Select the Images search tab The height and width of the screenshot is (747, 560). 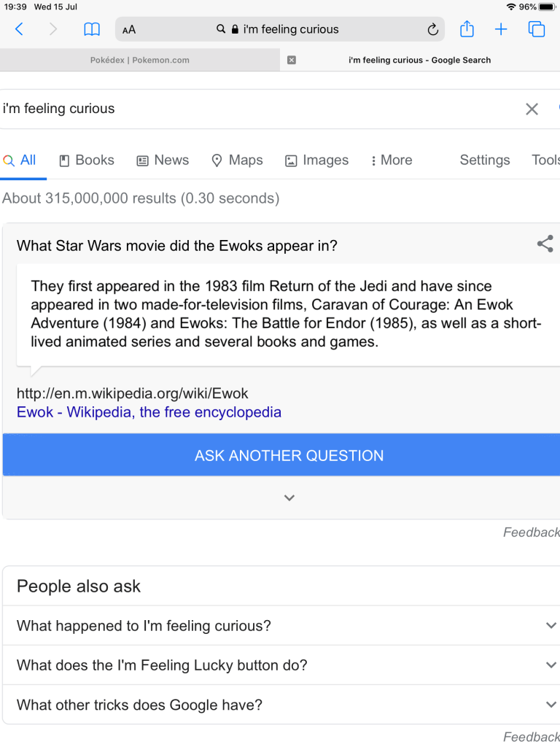(316, 160)
